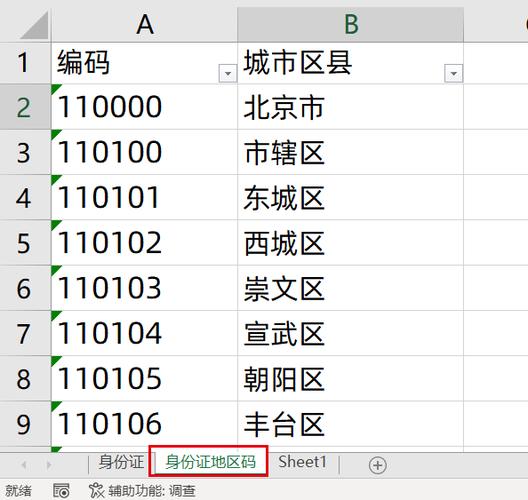
Task: Select column B header
Action: point(350,25)
